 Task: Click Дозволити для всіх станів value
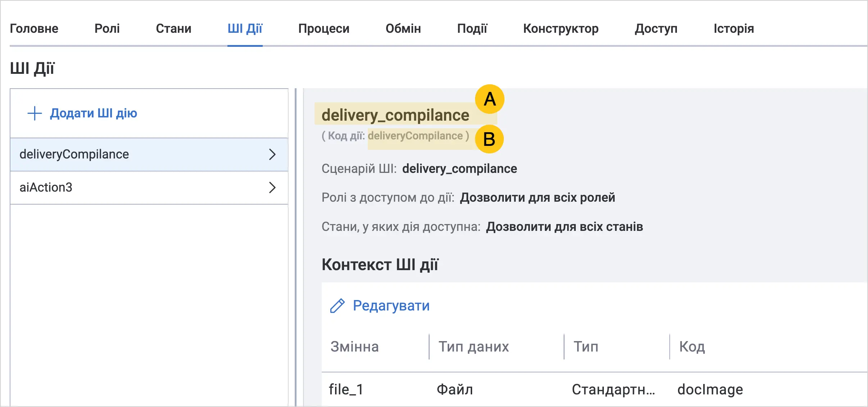[x=564, y=227]
